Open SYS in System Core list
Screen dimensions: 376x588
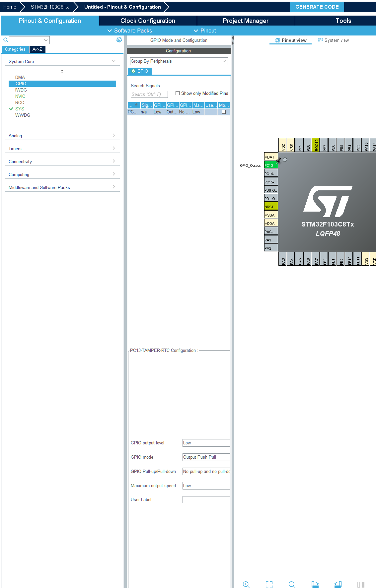click(x=20, y=109)
